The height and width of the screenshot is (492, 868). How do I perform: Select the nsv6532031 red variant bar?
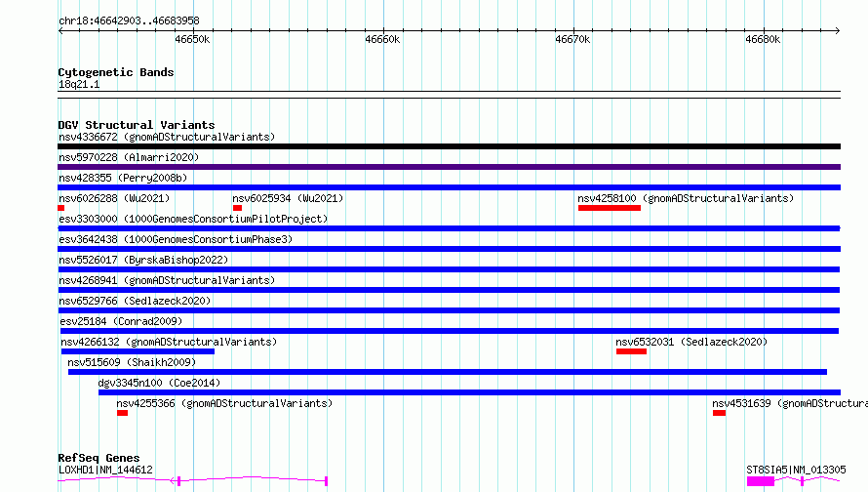pyautogui.click(x=631, y=351)
